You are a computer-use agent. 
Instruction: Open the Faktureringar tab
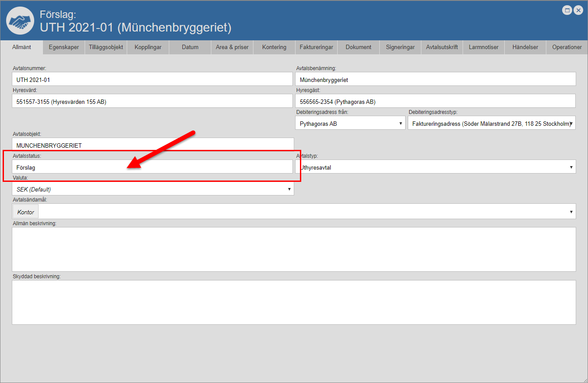click(316, 47)
